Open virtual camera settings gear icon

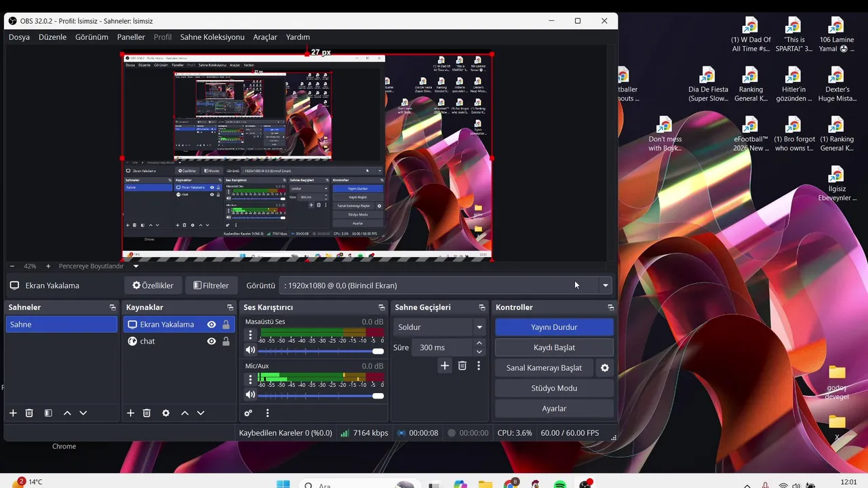pos(605,367)
